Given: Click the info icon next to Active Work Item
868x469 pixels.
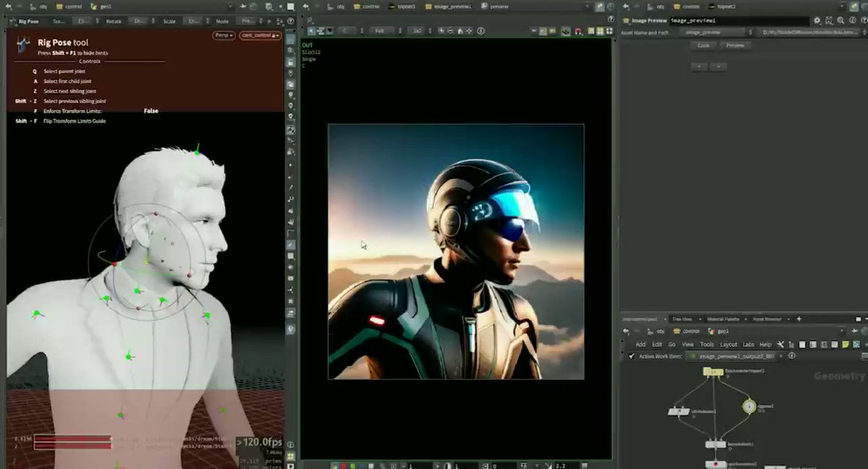Looking at the screenshot, I should click(x=791, y=356).
